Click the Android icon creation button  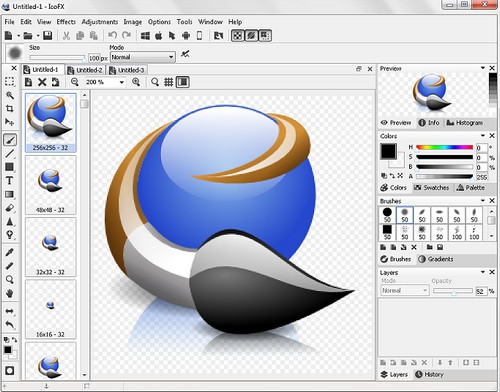186,36
